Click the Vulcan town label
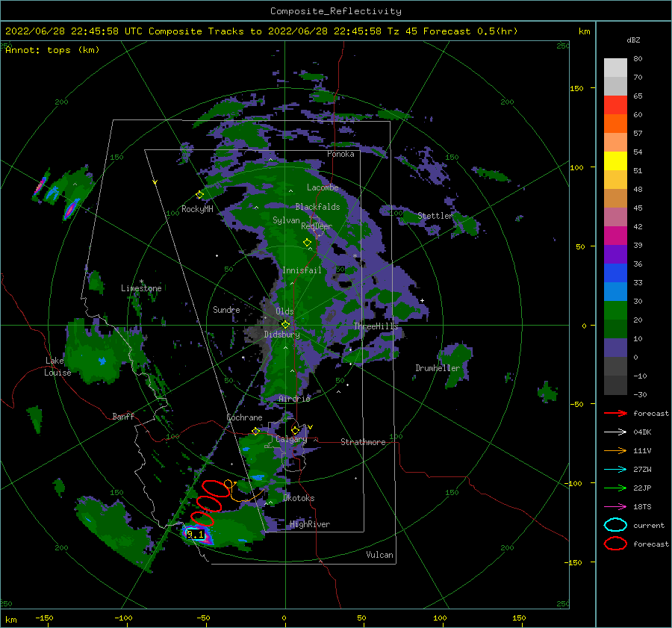 379,555
